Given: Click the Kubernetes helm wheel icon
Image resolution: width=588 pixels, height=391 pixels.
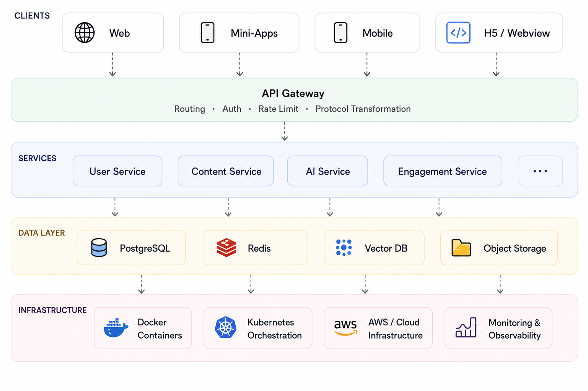Looking at the screenshot, I should pos(226,328).
